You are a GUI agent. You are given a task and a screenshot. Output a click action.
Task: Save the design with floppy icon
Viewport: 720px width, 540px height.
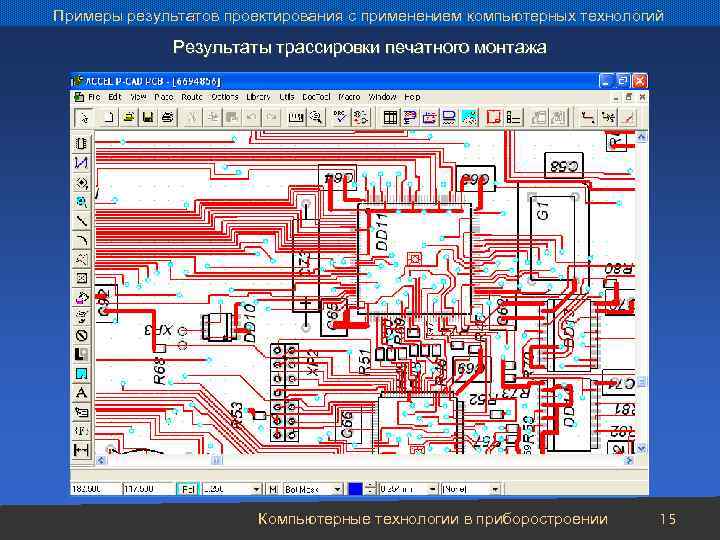[148, 118]
